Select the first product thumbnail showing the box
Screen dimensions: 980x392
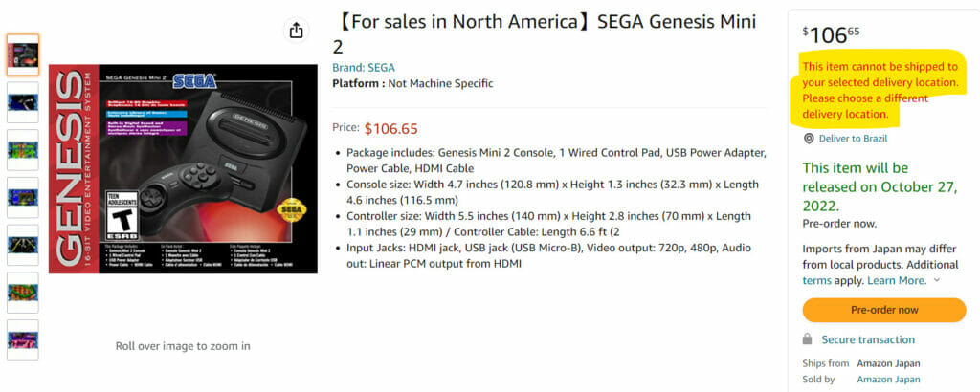[x=22, y=54]
